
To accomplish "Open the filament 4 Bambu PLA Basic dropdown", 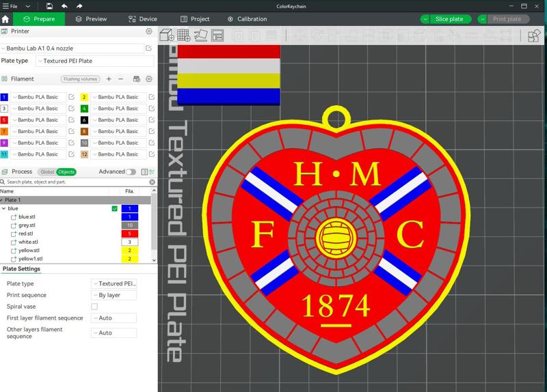I will pos(118,109).
